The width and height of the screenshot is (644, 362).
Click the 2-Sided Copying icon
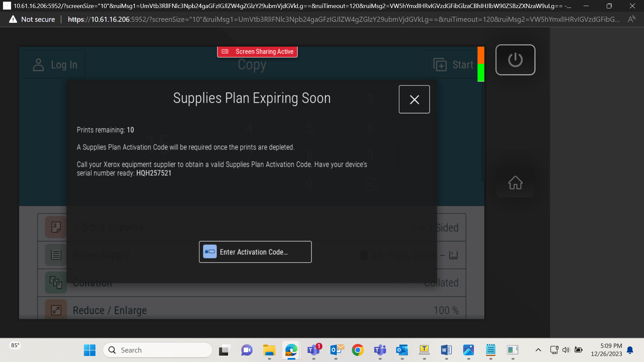point(56,227)
